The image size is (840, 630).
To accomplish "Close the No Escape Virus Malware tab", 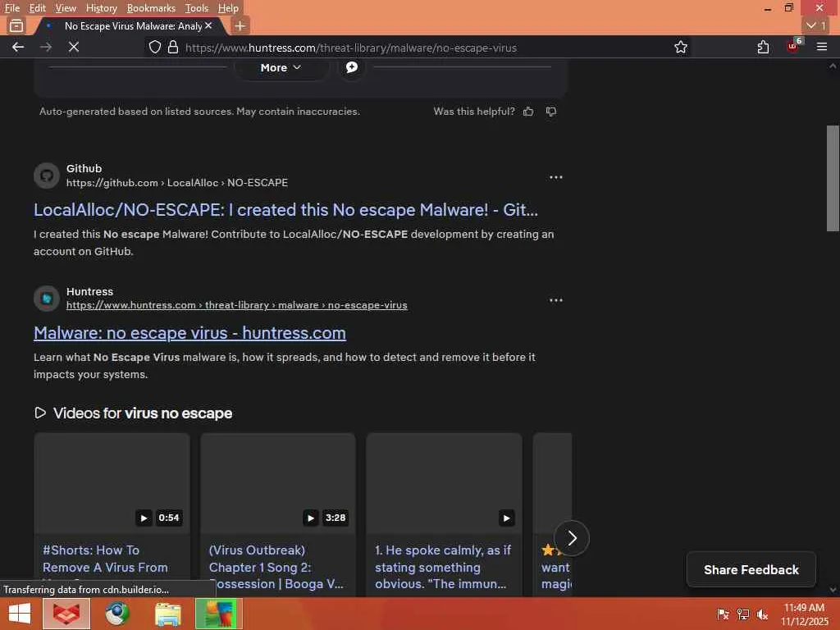I will [208, 25].
